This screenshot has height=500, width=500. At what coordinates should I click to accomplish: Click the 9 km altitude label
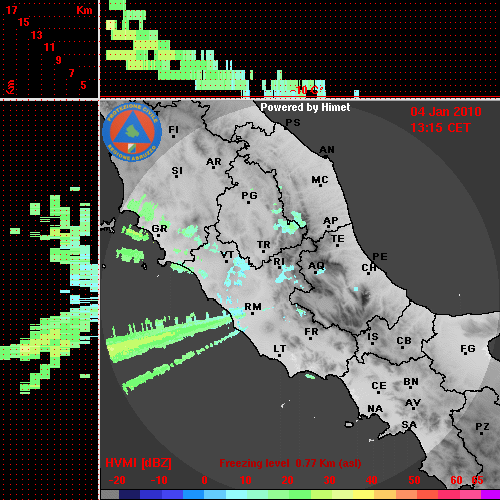(x=59, y=60)
